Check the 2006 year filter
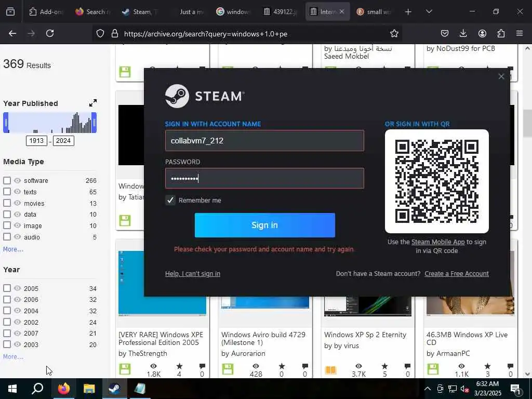 click(7, 300)
